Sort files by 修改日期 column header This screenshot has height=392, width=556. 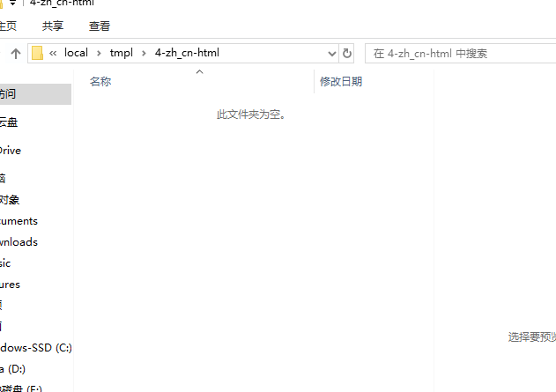tap(341, 82)
